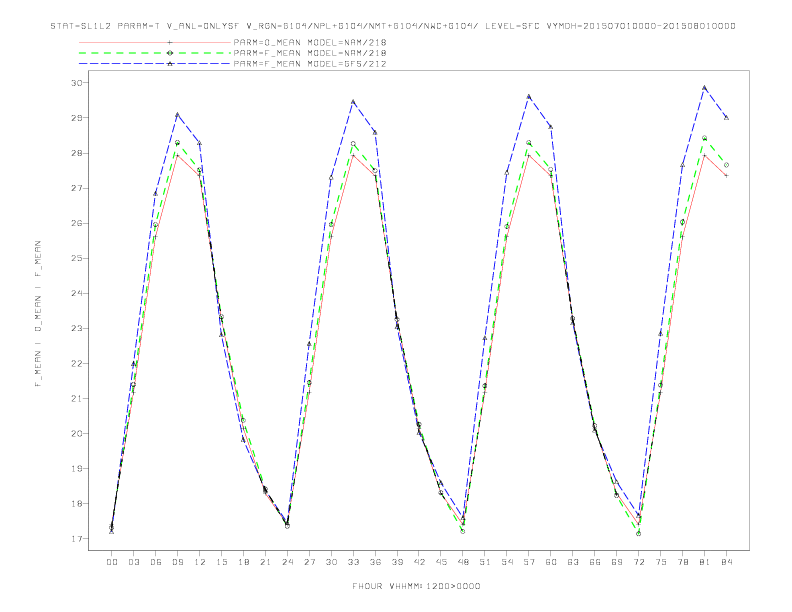
Task: Click the x-axis label FHOUR VHHMM:1200>0000
Action: (416, 586)
